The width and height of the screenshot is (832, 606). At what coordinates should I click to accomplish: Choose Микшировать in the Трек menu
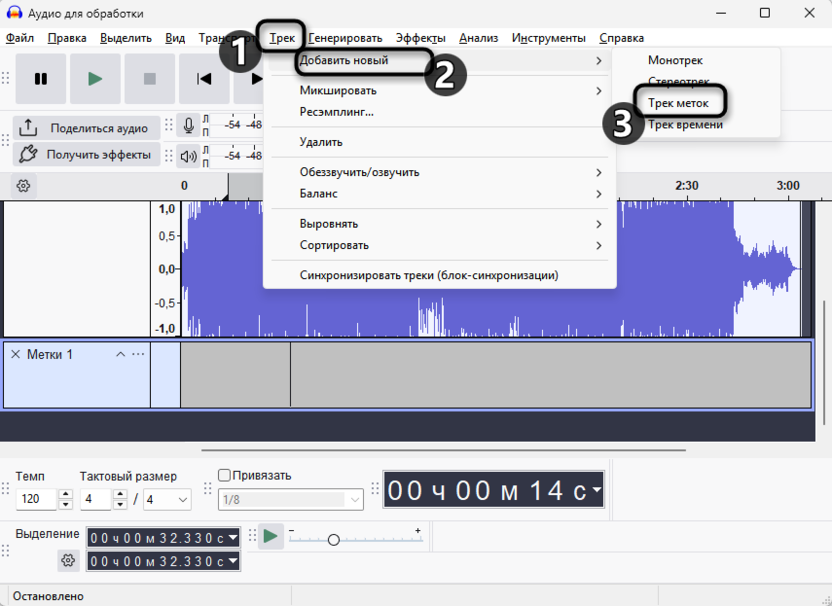338,90
